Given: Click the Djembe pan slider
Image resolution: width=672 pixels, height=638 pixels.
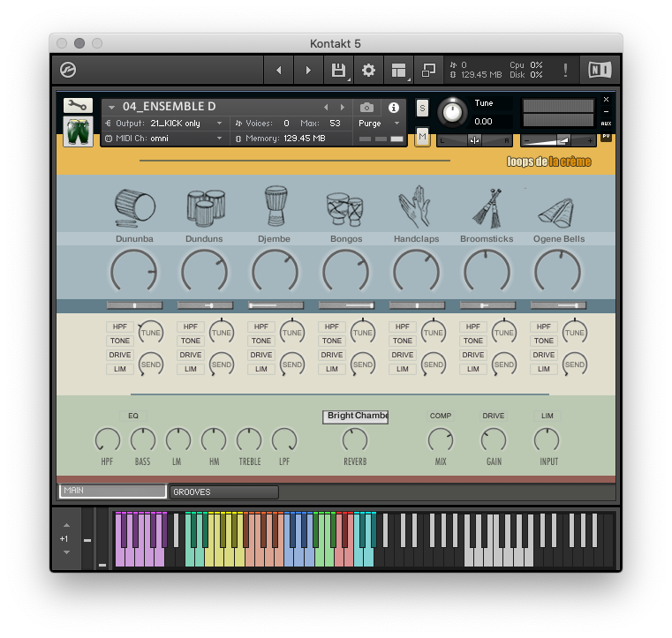Looking at the screenshot, I should 276,305.
